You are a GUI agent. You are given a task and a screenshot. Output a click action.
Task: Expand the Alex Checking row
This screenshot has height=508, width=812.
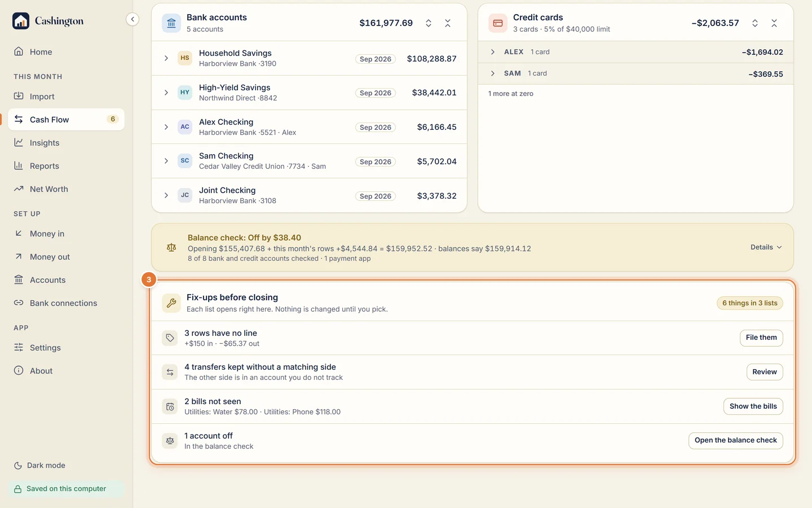(x=166, y=127)
